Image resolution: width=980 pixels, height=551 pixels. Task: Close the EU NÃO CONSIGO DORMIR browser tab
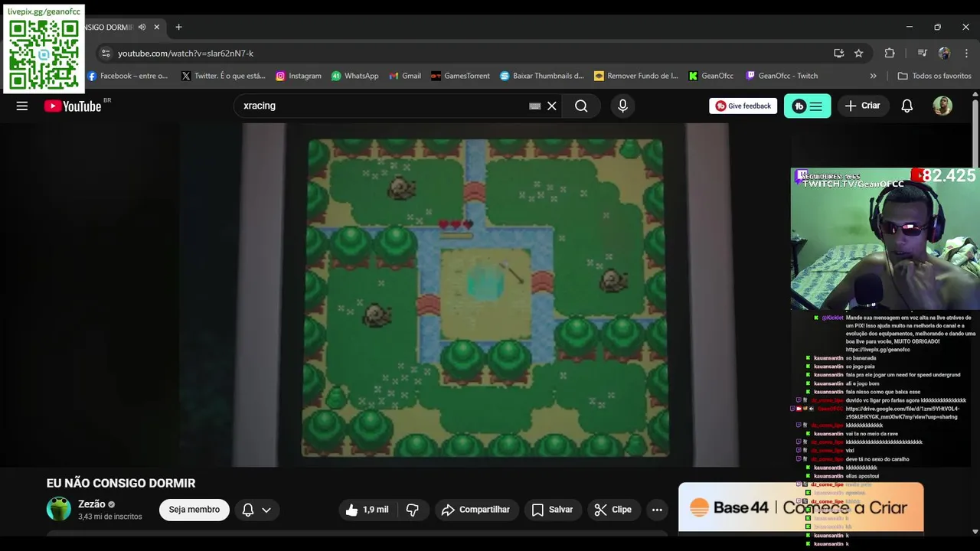click(157, 27)
